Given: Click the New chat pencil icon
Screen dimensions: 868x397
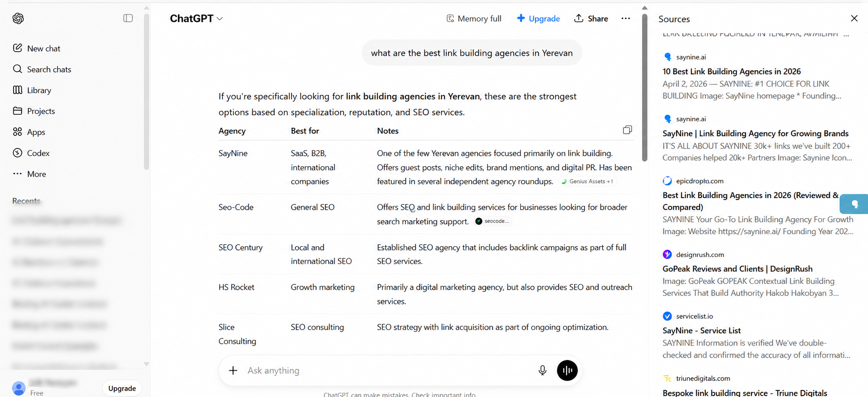Looking at the screenshot, I should pyautogui.click(x=17, y=48).
